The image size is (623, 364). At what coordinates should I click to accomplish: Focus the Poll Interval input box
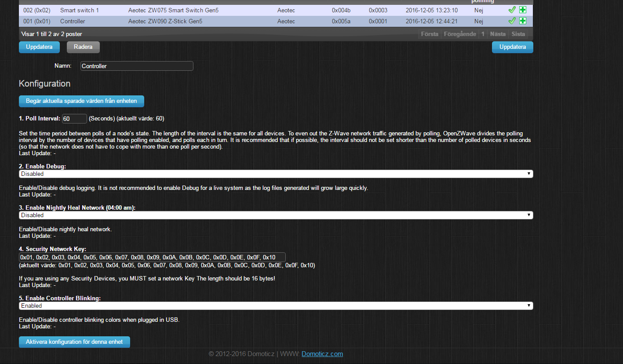74,119
